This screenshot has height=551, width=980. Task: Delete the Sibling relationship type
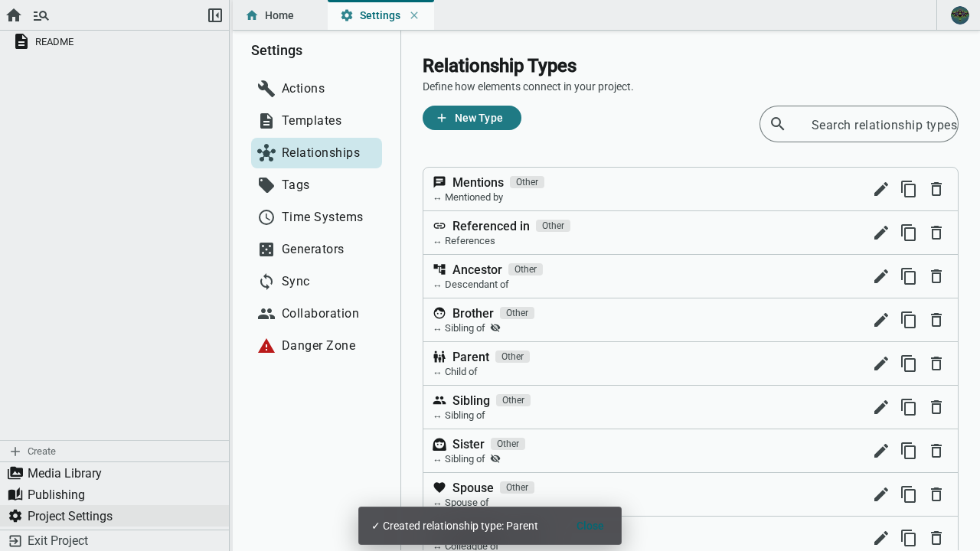[936, 407]
